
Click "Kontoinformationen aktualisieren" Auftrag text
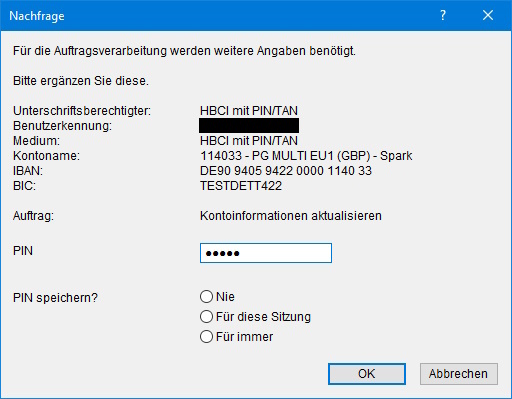click(x=291, y=216)
